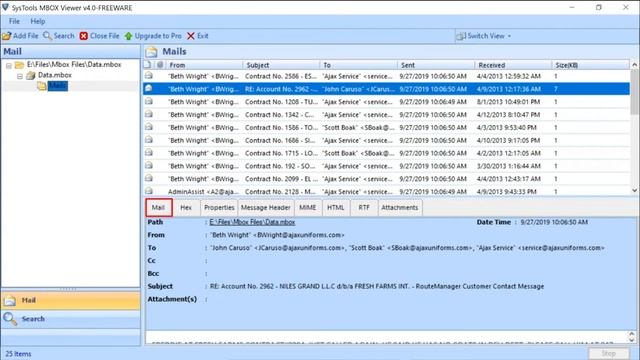640x360 pixels.
Task: Switch to the MIME tab
Action: (307, 207)
